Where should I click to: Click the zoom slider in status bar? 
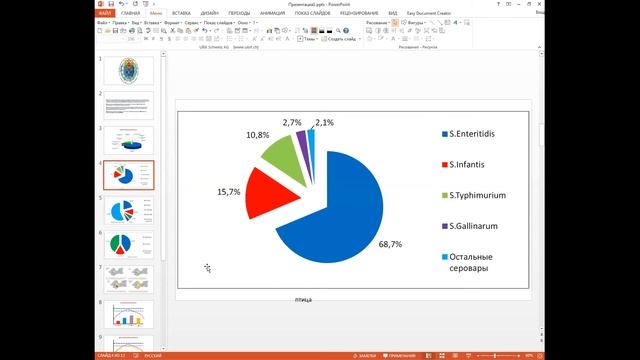tap(498, 356)
